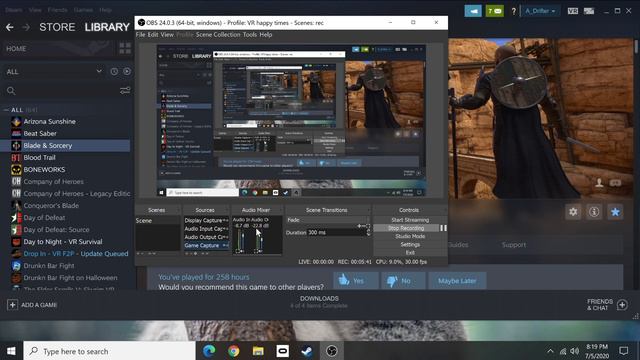Screen dimensions: 640x360
Task: Click the ready-to-play filter icon
Action: pos(127,71)
